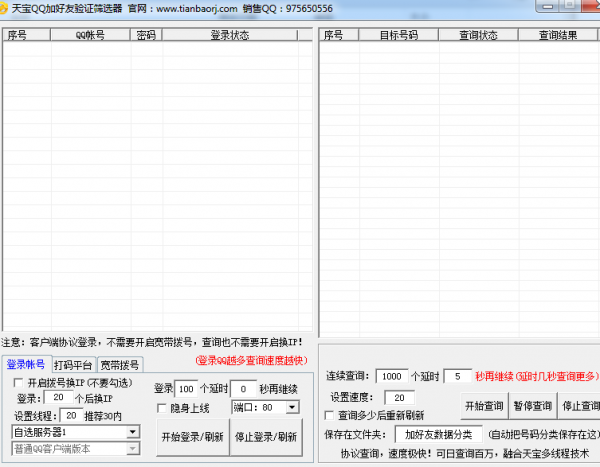Click the 开始登录/刷新 button

coord(192,437)
